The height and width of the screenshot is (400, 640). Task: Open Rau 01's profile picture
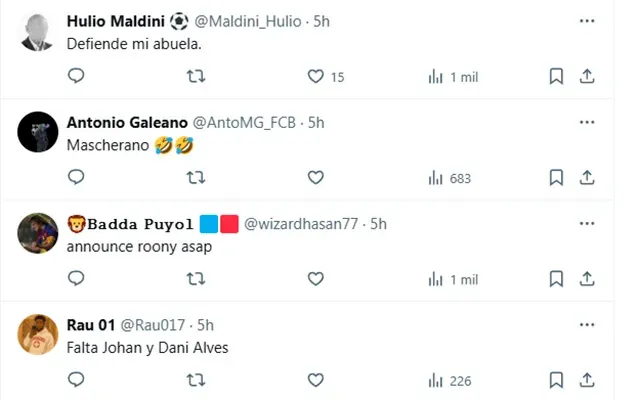click(x=37, y=334)
